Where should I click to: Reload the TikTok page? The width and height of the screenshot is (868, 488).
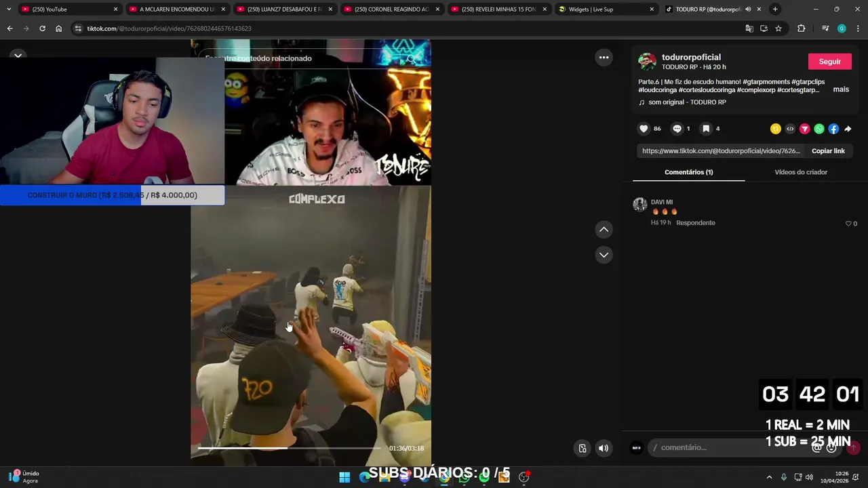click(x=42, y=28)
